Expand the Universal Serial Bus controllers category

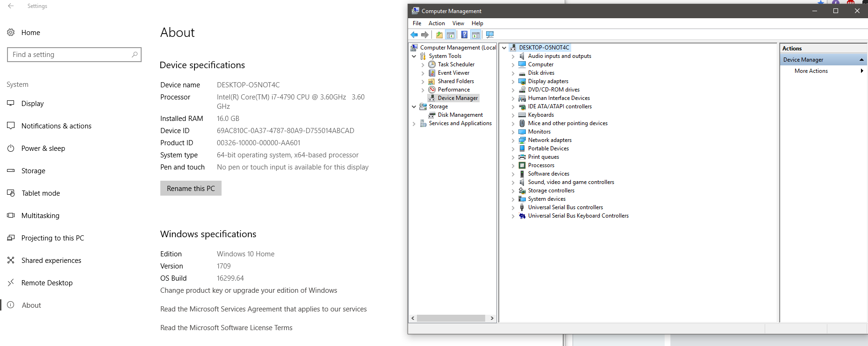point(513,207)
